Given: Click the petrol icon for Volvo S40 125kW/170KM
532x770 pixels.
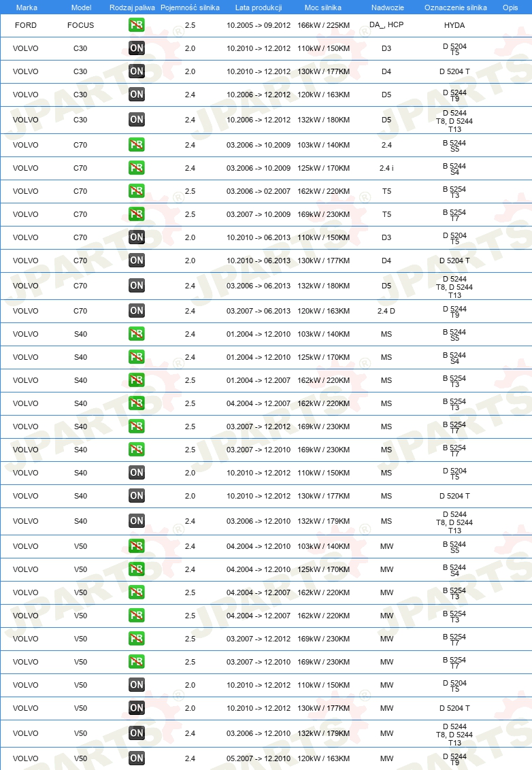Looking at the screenshot, I should [x=137, y=357].
